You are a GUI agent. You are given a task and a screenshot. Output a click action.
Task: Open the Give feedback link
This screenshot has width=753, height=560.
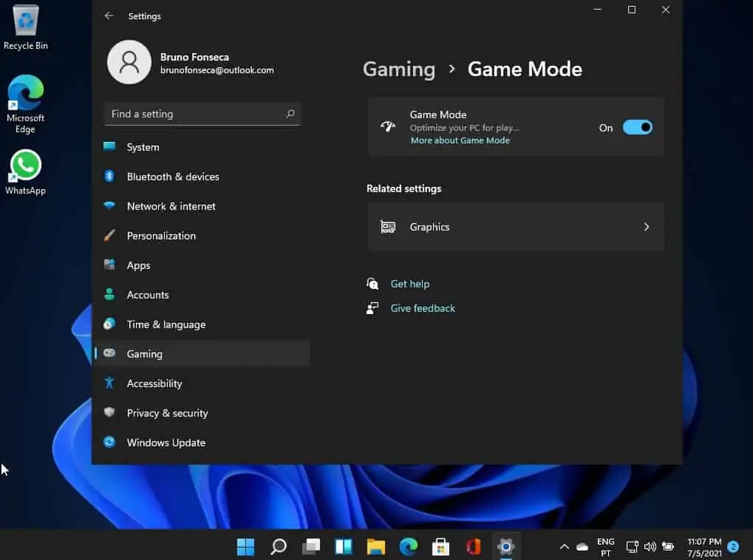(423, 308)
